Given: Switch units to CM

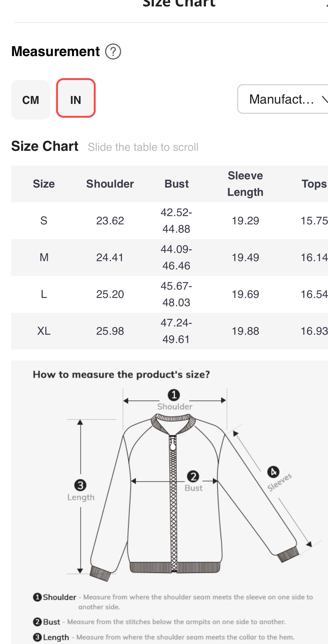Looking at the screenshot, I should [31, 100].
